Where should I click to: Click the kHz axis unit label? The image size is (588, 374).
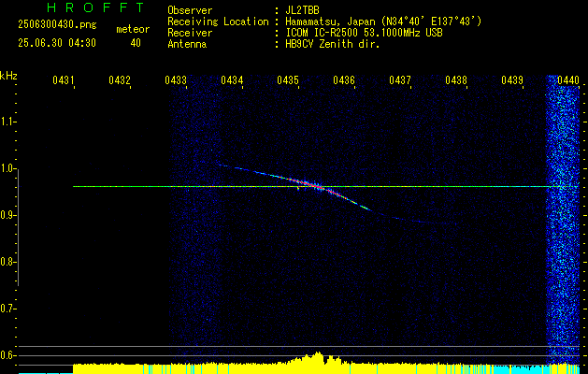click(8, 76)
